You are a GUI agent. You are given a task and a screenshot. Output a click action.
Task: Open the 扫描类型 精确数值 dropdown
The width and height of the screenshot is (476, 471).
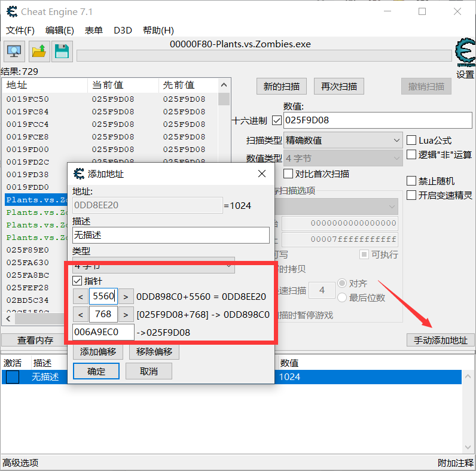[343, 140]
